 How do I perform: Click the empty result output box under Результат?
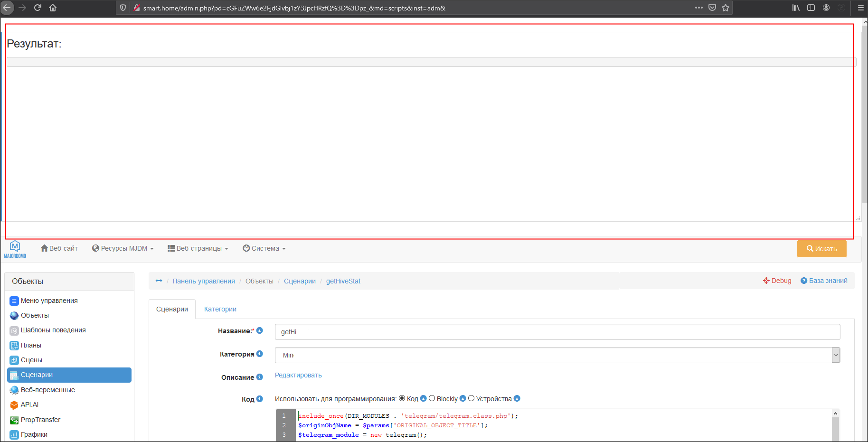tap(431, 62)
